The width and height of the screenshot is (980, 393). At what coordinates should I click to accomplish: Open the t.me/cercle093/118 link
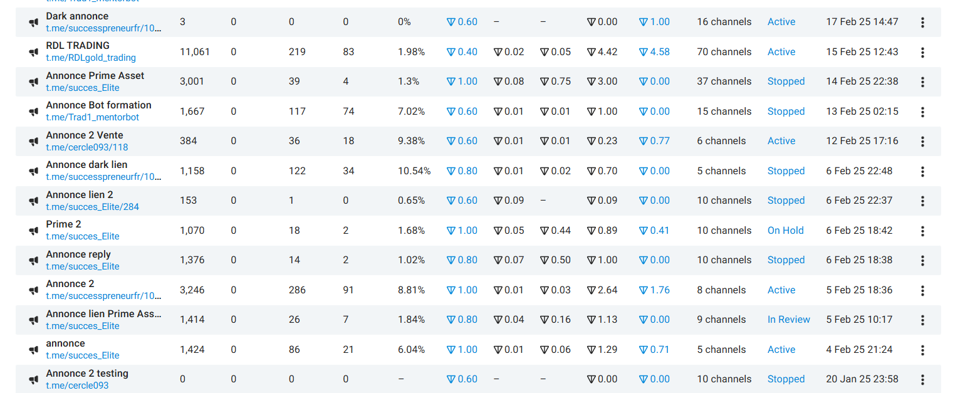point(87,147)
